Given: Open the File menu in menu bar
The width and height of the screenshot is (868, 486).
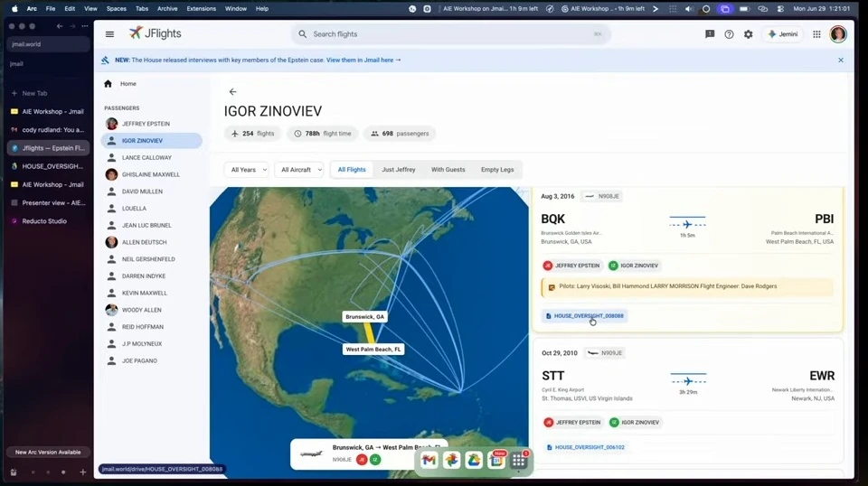Looking at the screenshot, I should (x=51, y=9).
